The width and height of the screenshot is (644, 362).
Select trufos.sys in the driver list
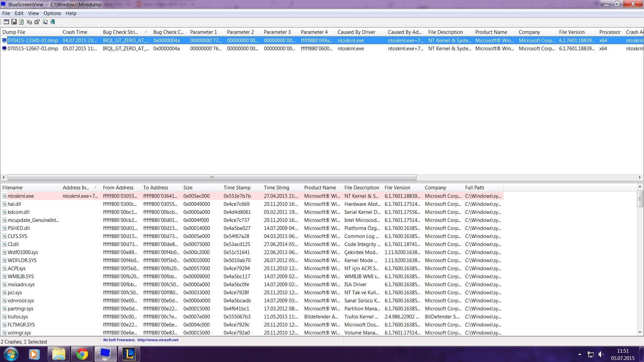point(18,316)
